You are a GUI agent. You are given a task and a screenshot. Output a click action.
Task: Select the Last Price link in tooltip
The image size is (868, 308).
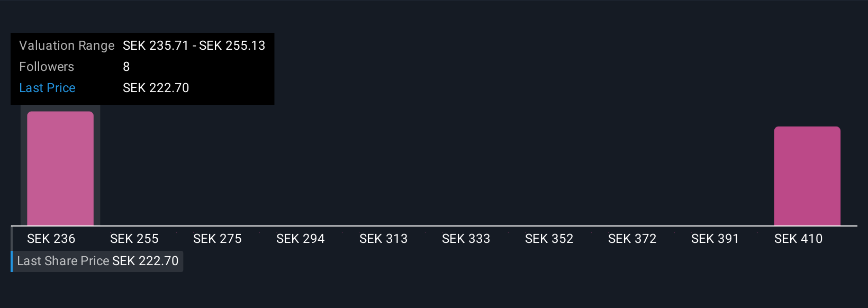click(47, 88)
